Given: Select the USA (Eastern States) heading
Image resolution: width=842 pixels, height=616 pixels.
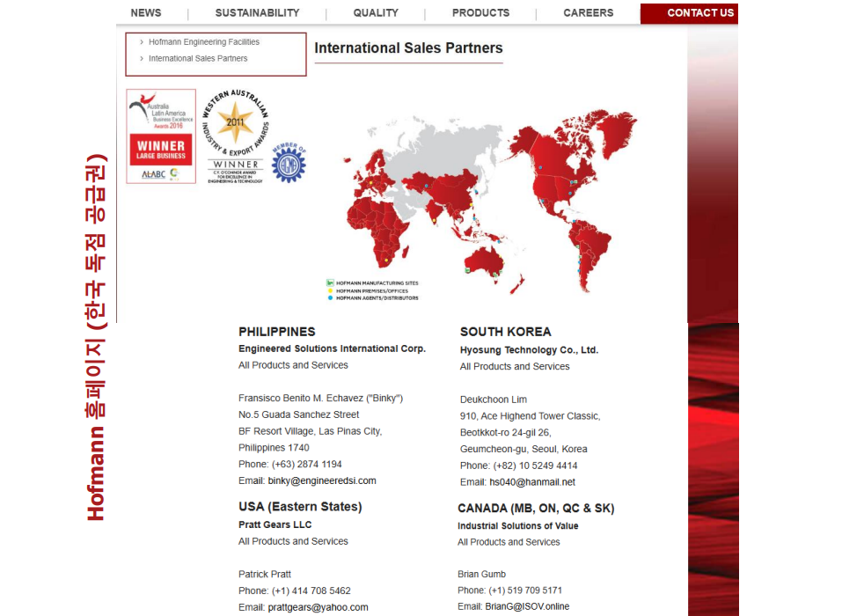Looking at the screenshot, I should point(300,507).
